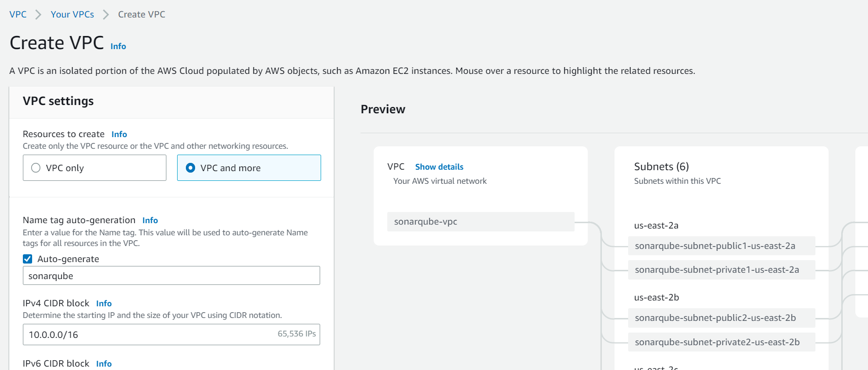Open Info for Name tag auto-generation
868x370 pixels.
[150, 220]
